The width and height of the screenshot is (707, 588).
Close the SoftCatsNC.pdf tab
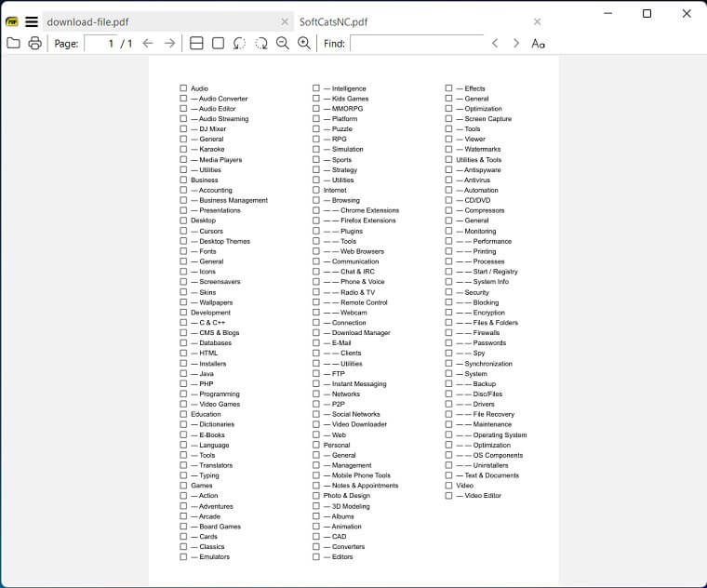(537, 21)
